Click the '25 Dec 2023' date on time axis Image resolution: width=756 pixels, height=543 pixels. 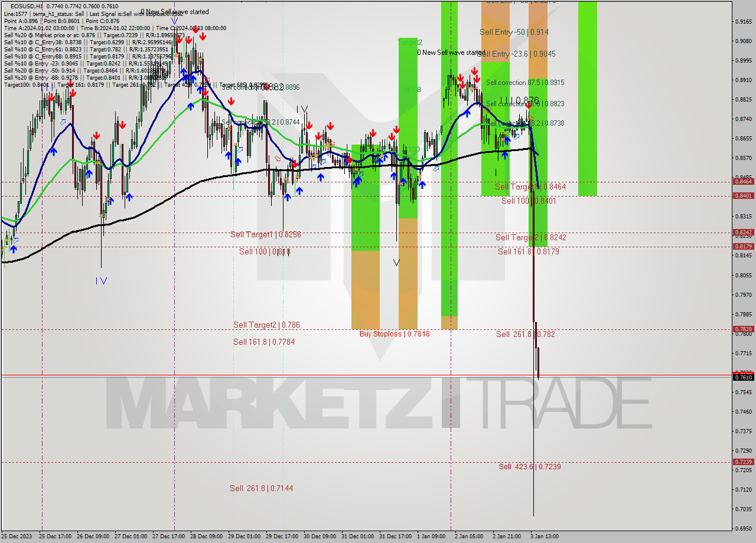pos(17,537)
